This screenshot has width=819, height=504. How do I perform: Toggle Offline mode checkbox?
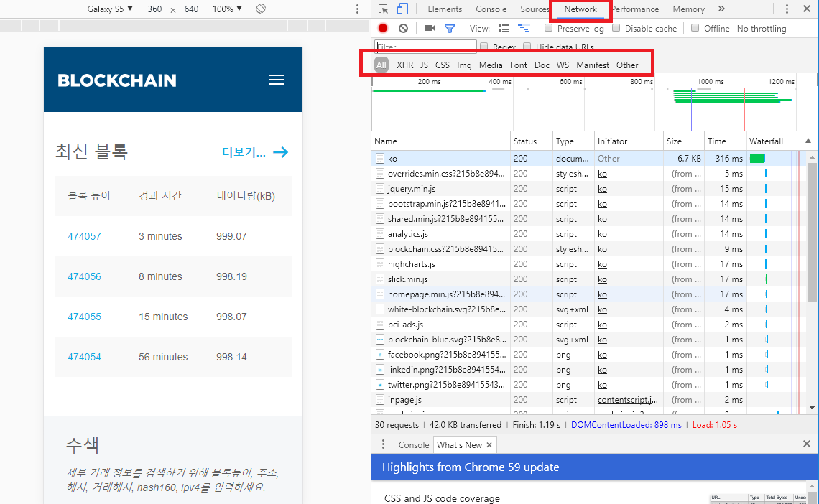[x=695, y=28]
